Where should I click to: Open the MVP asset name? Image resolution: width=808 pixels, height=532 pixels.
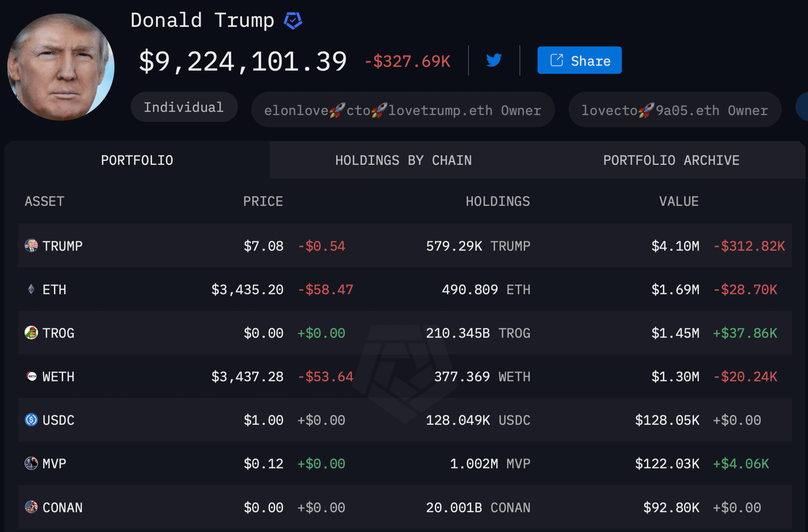click(54, 464)
